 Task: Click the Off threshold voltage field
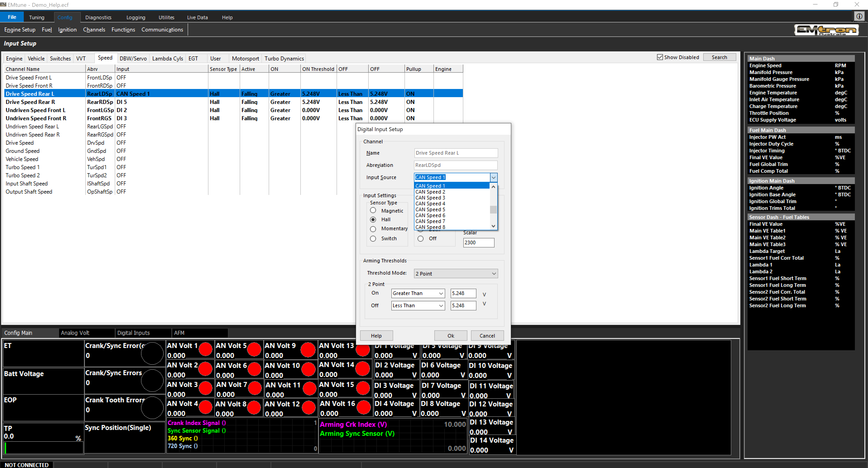463,305
